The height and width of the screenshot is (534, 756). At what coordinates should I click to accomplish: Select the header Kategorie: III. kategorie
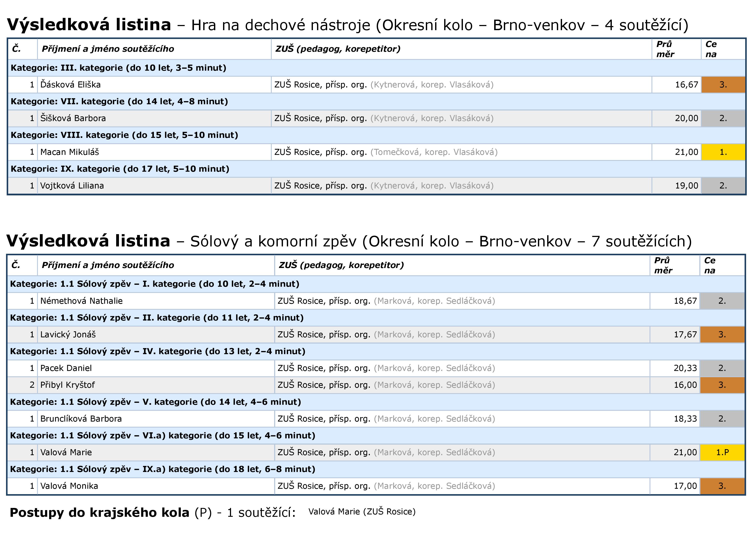coord(118,68)
